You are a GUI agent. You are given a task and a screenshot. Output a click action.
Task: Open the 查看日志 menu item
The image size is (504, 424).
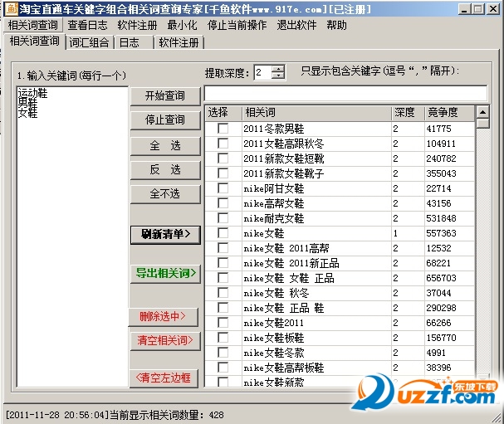tap(87, 25)
